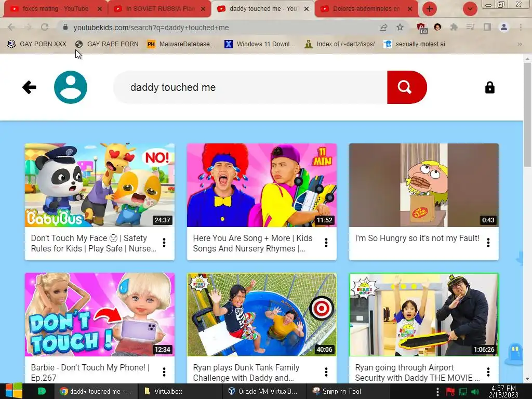Open a new tab with the plus button
This screenshot has height=399, width=532.
[430, 9]
